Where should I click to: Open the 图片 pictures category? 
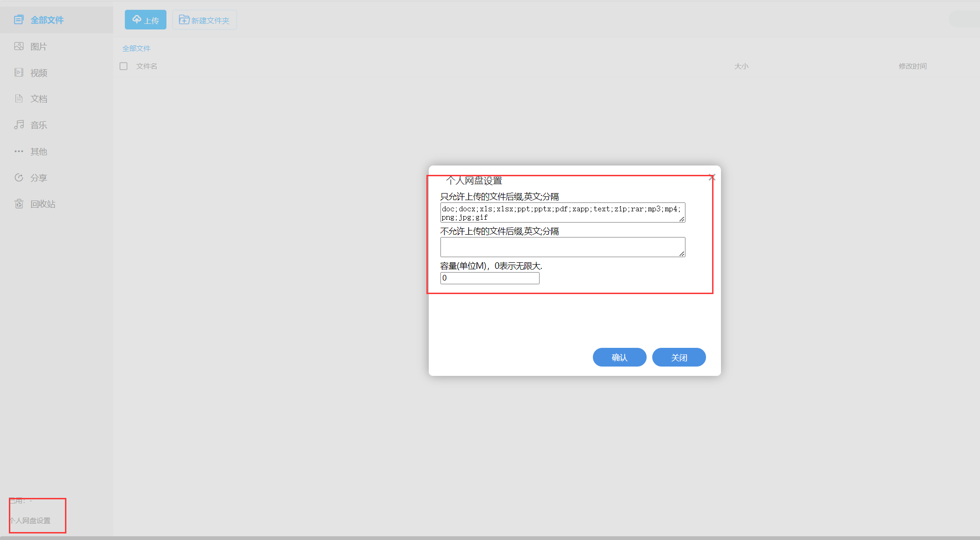38,46
